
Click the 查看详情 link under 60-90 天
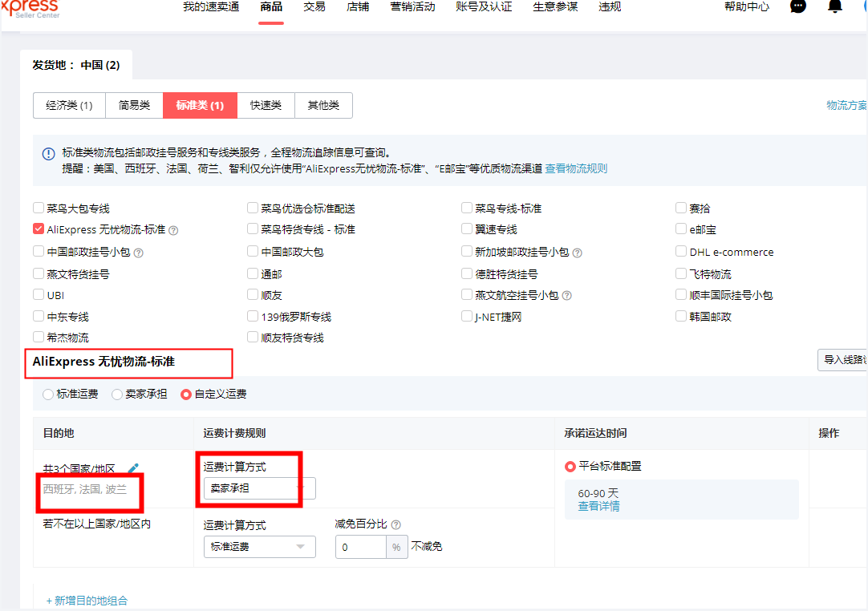pyautogui.click(x=598, y=506)
